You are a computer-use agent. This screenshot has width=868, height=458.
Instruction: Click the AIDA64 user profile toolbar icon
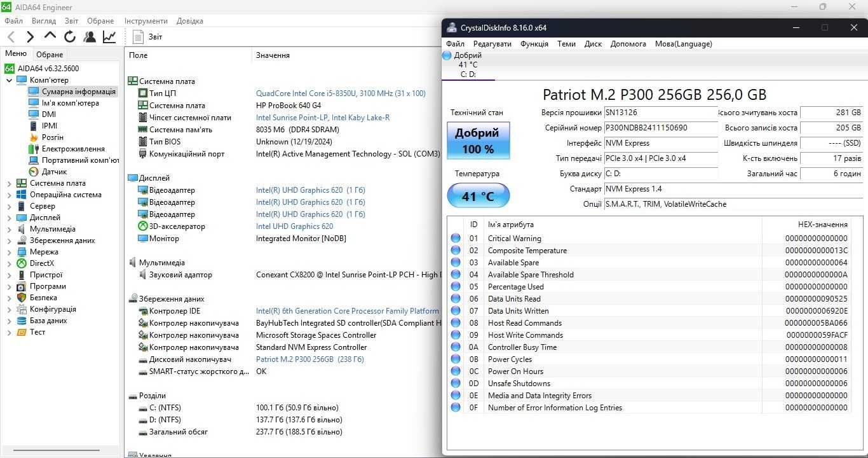[x=90, y=37]
